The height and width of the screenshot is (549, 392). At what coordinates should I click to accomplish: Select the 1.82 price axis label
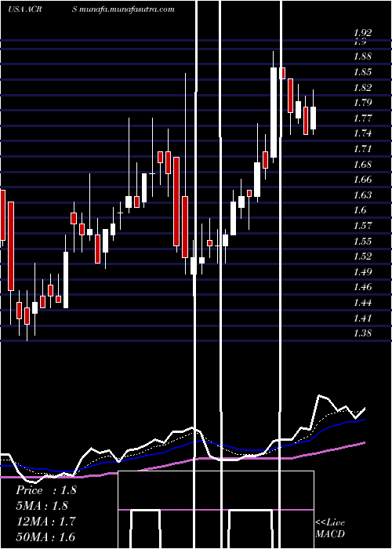(362, 87)
